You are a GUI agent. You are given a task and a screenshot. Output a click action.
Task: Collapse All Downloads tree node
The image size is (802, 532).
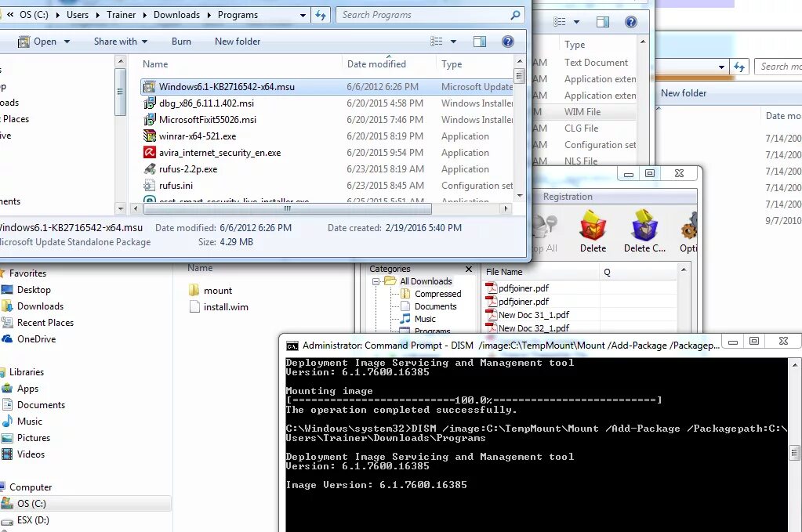[x=376, y=281]
